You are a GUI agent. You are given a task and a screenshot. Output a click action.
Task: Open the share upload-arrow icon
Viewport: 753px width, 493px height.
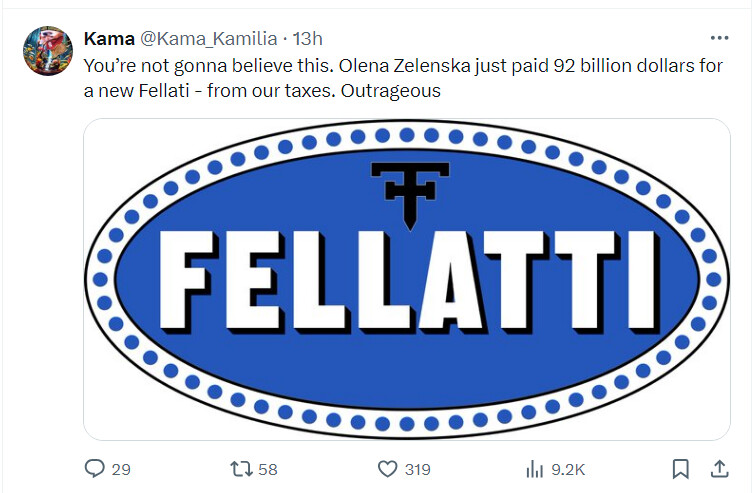coord(719,469)
